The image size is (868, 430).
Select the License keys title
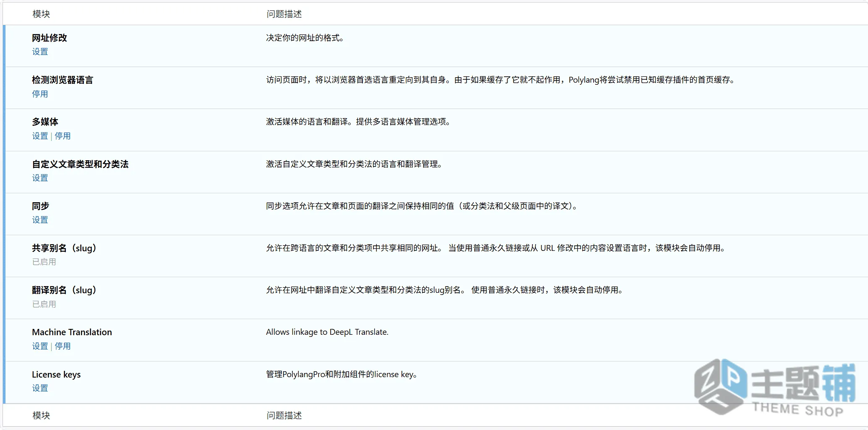point(56,374)
